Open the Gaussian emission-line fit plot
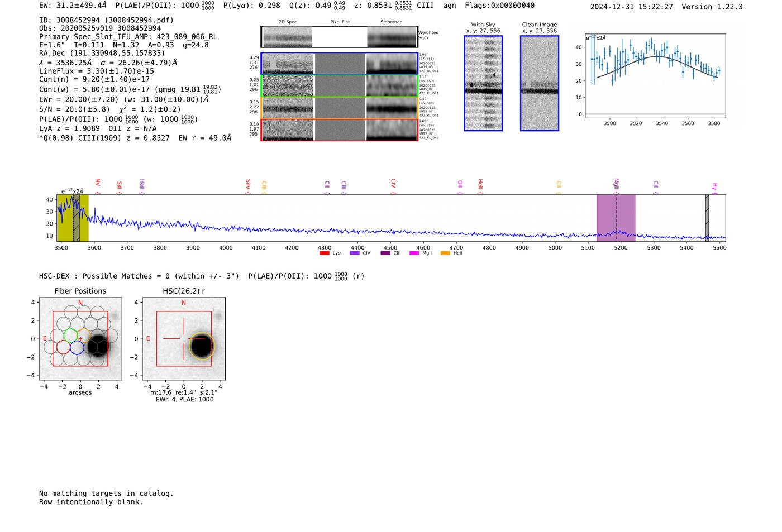The width and height of the screenshot is (782, 532). coord(655,76)
